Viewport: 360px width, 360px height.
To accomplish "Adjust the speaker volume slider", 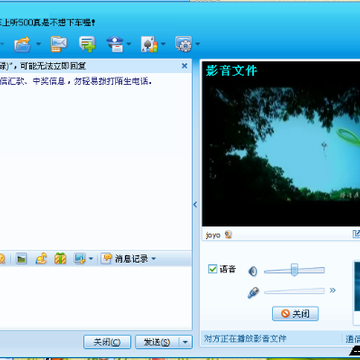I will 294,270.
